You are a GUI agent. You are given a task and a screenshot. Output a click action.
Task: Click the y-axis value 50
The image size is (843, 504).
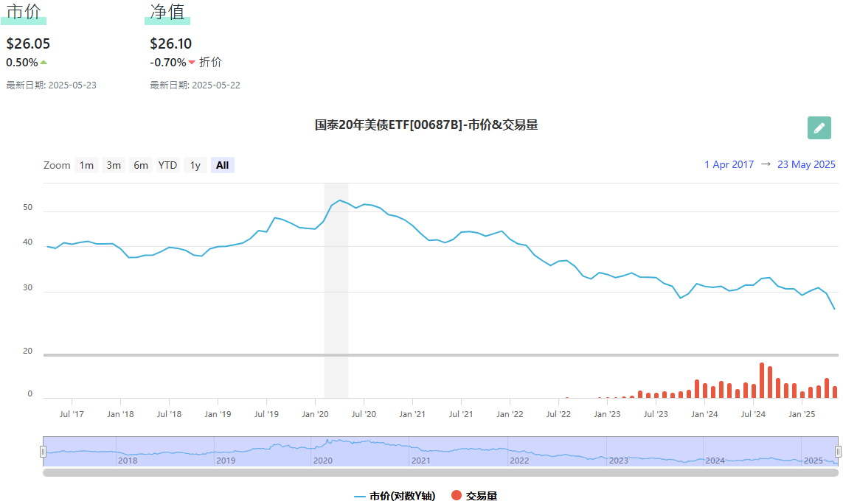27,207
